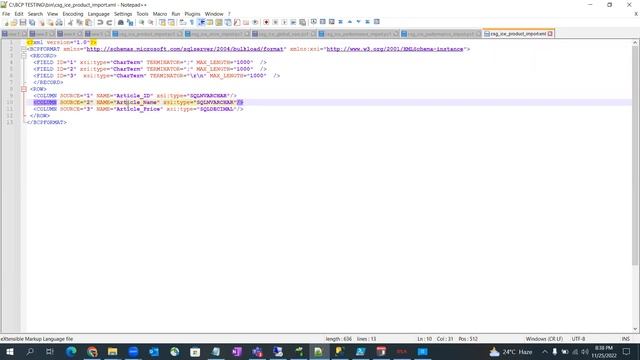The height and width of the screenshot is (360, 640).
Task: Open the Edit menu
Action: coord(19,14)
